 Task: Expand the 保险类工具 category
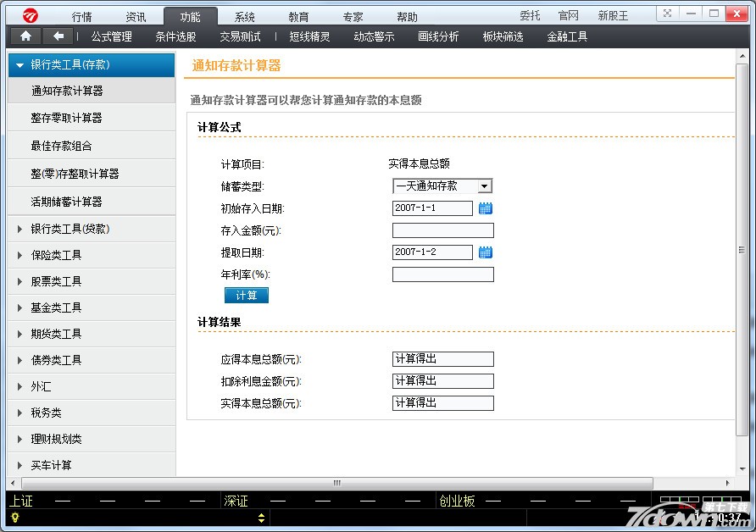20,255
